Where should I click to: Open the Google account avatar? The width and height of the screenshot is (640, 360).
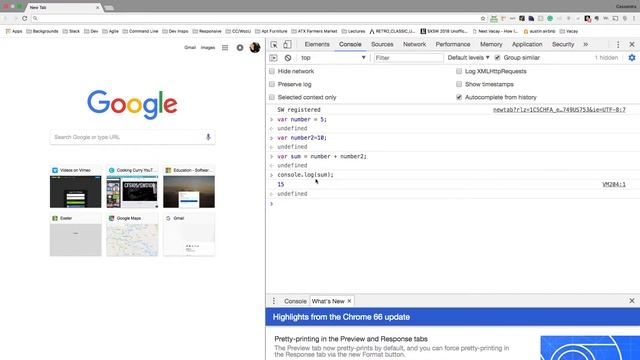pyautogui.click(x=255, y=48)
